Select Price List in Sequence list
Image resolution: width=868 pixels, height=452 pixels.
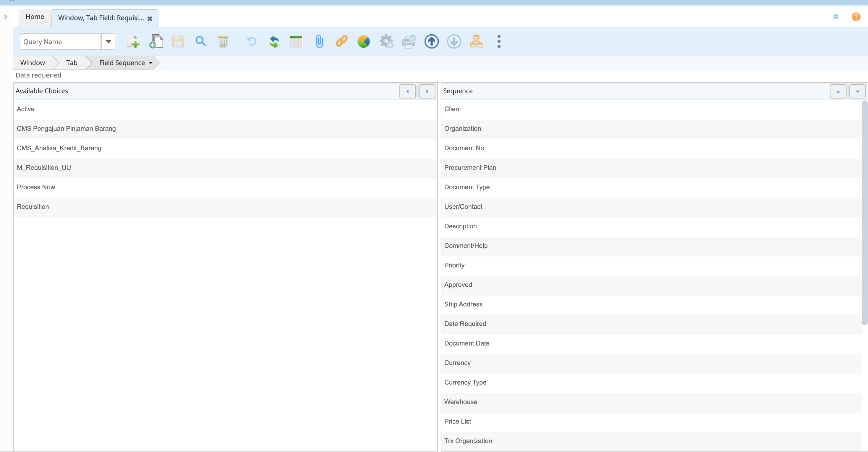[651, 422]
